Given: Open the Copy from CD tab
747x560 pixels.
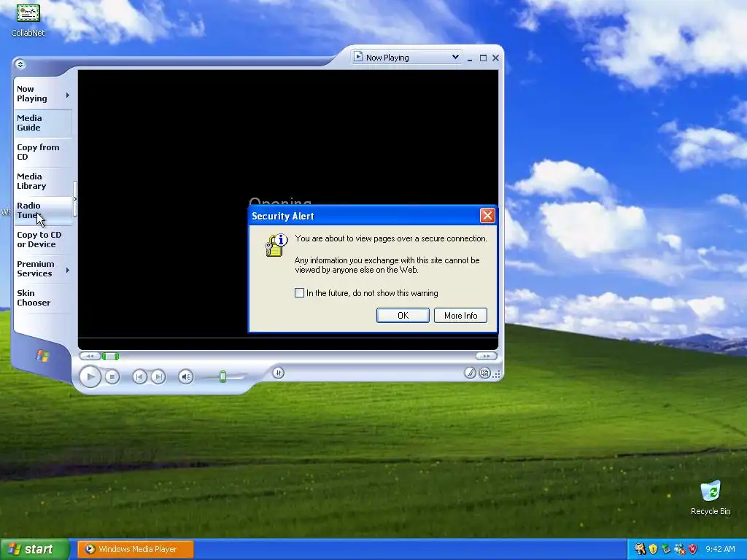Looking at the screenshot, I should click(43, 152).
